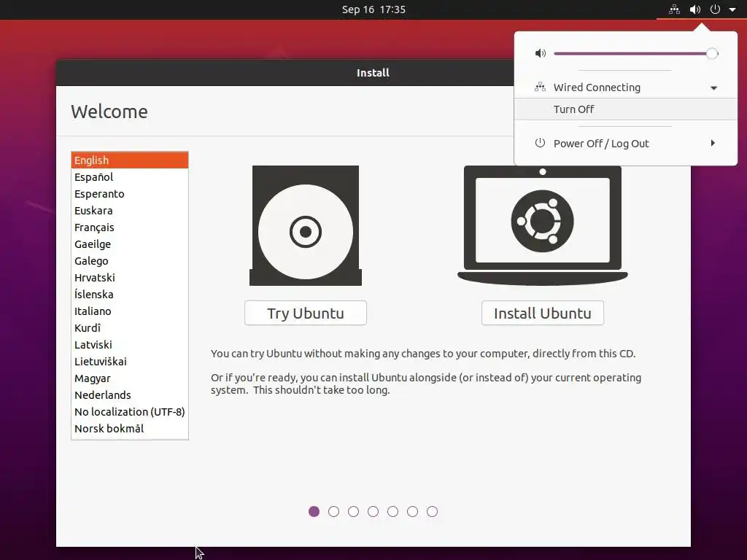Click the volume speaker icon in top bar
Screen dimensions: 747x560
[x=695, y=9]
